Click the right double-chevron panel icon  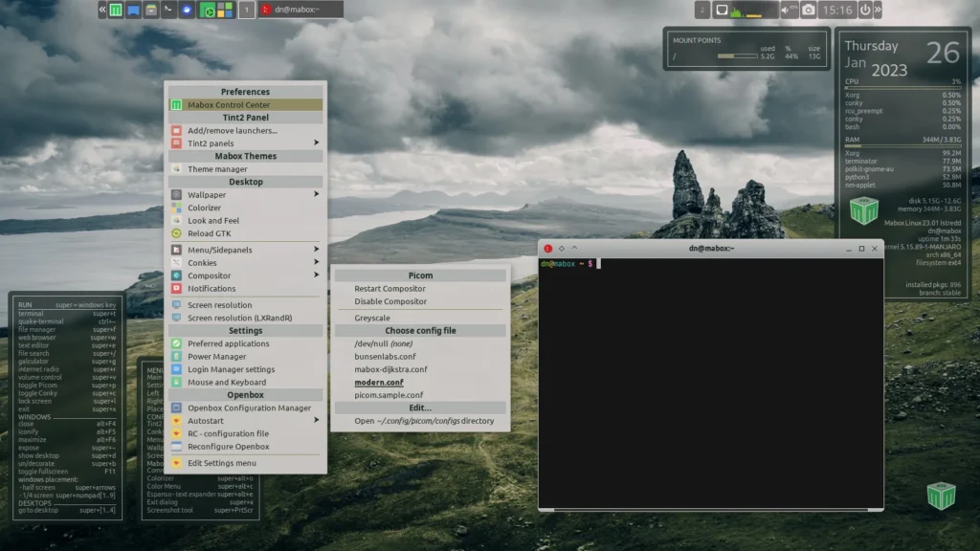878,10
